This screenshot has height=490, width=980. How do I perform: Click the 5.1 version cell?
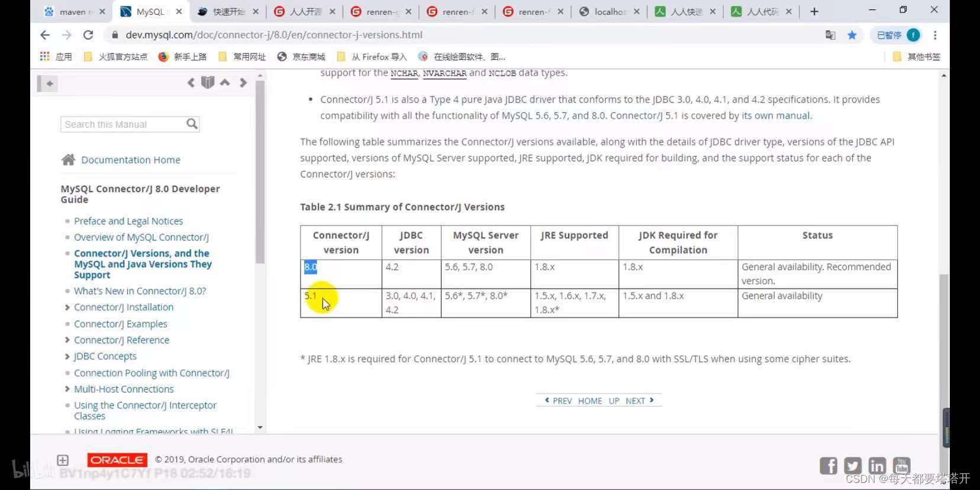(x=340, y=303)
